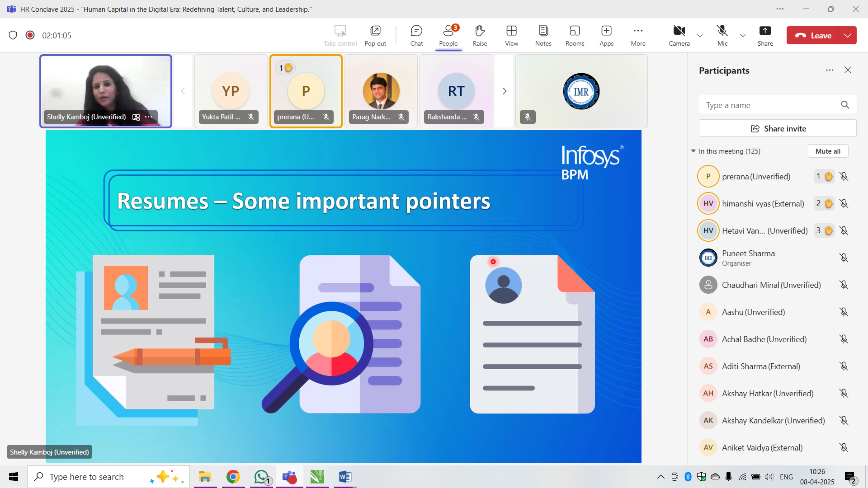Click Puneet Sharma's IMR avatar
Viewport: 868px width, 488px height.
[x=708, y=258]
